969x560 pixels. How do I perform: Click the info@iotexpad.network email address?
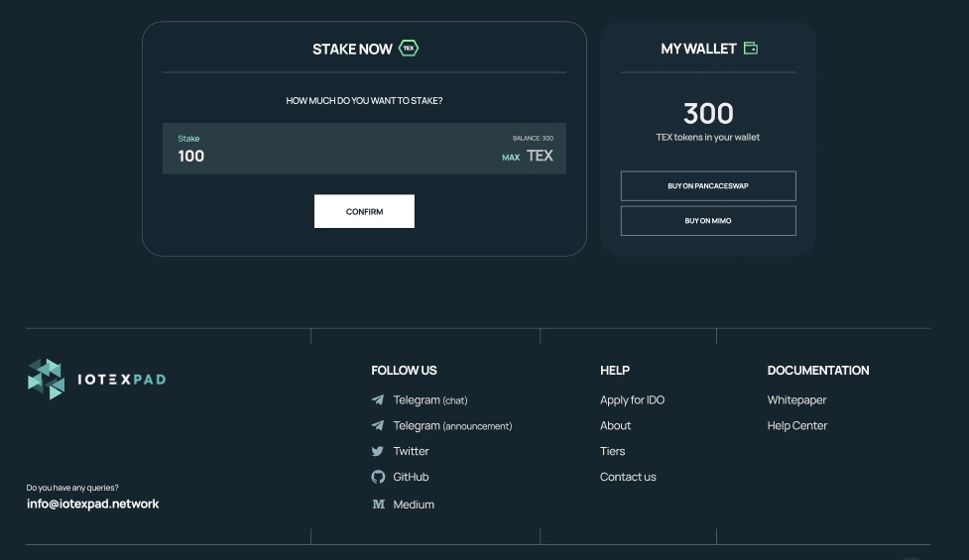pos(92,504)
